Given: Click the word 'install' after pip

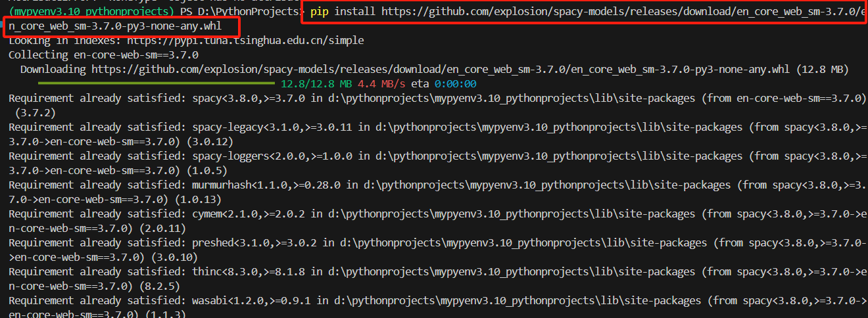Looking at the screenshot, I should tap(355, 12).
